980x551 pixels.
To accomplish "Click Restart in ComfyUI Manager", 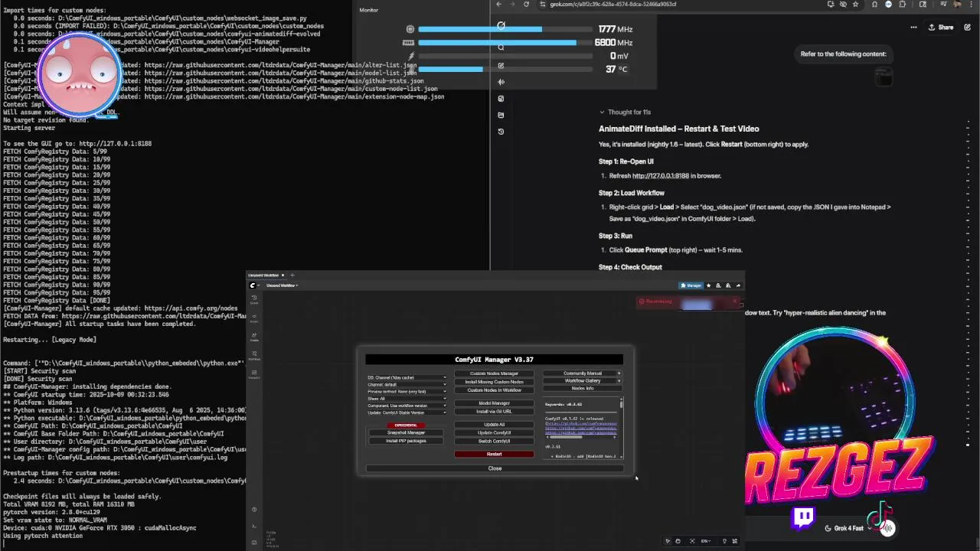I will (494, 454).
